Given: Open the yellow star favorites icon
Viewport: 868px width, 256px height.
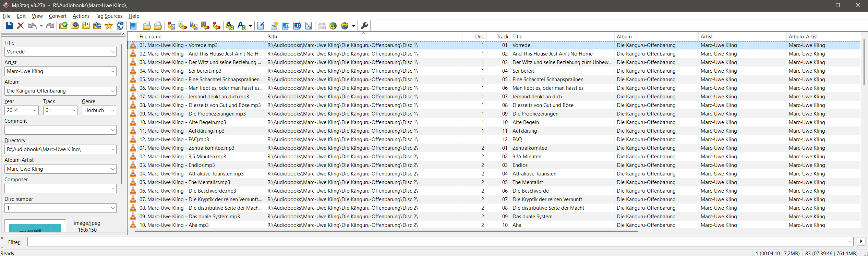Looking at the screenshot, I should click(x=109, y=26).
